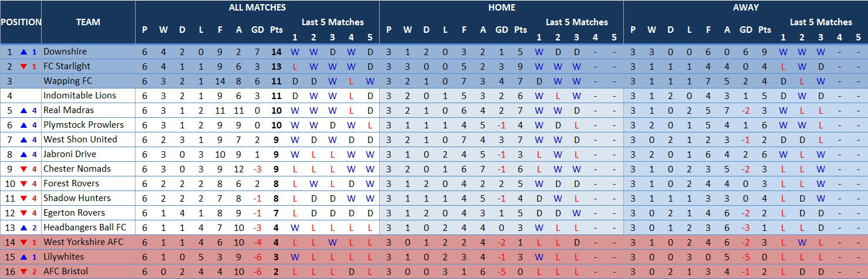This screenshot has width=868, height=279.
Task: Click the blue up arrow for Headbangers Ball FC
Action: (23, 227)
